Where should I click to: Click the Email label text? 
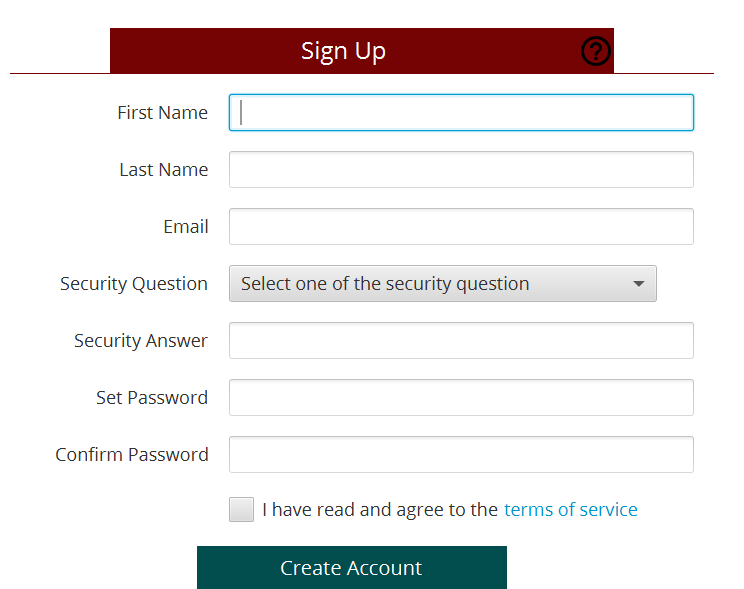click(x=186, y=226)
